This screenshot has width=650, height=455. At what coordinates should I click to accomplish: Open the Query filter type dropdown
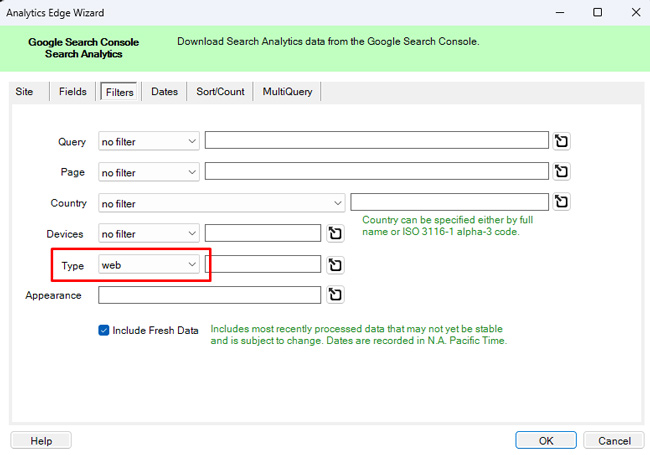149,142
